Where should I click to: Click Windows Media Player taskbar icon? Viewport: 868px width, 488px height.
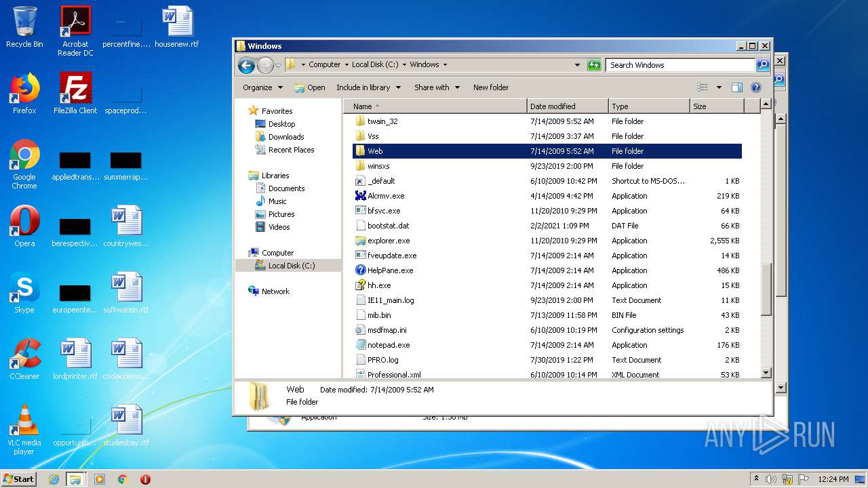[x=100, y=479]
